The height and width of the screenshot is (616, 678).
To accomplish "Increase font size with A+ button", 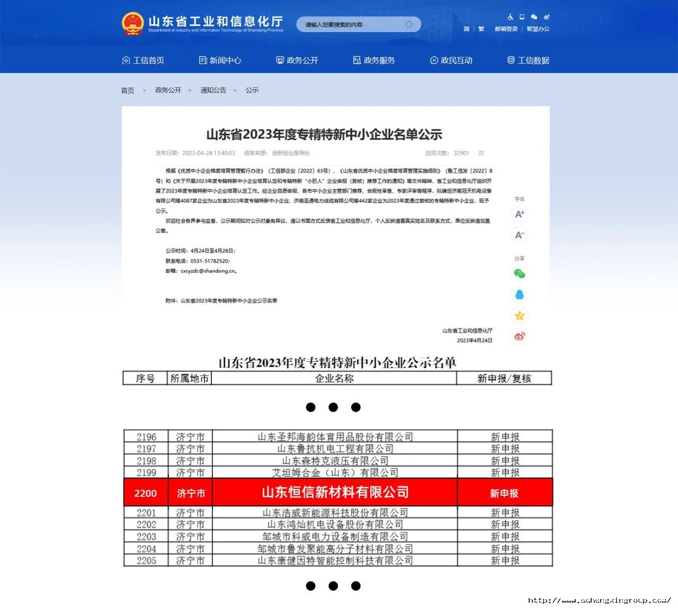I will coord(520,215).
